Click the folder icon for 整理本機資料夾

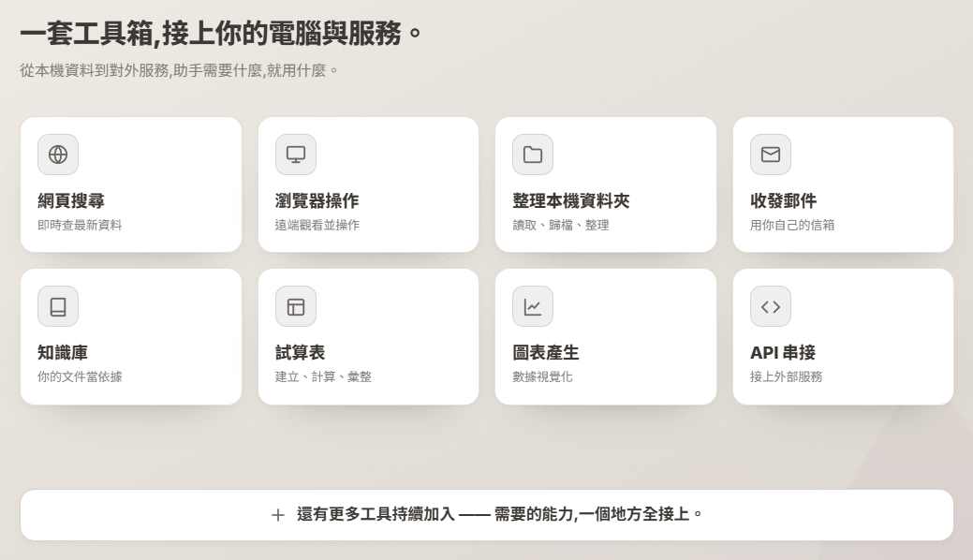pos(533,155)
